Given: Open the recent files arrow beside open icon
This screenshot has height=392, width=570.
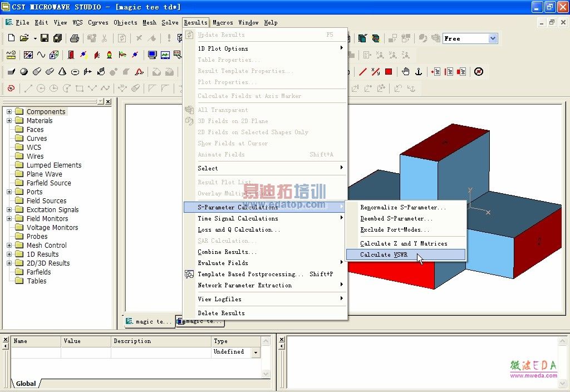Looking at the screenshot, I should coord(35,38).
